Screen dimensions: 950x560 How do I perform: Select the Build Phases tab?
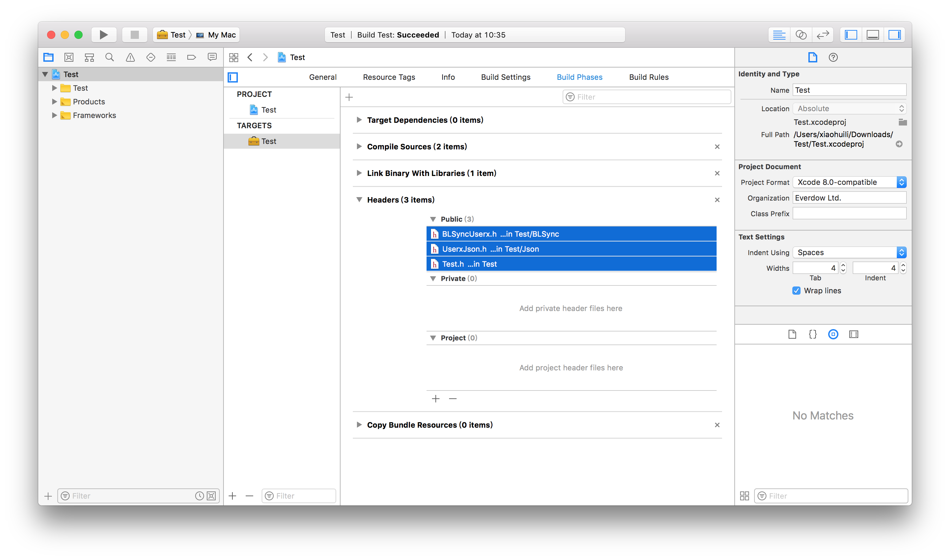(x=580, y=77)
